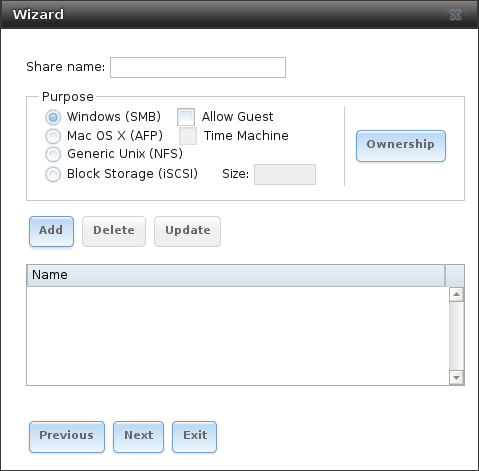
Task: Click the Add button
Action: point(51,231)
